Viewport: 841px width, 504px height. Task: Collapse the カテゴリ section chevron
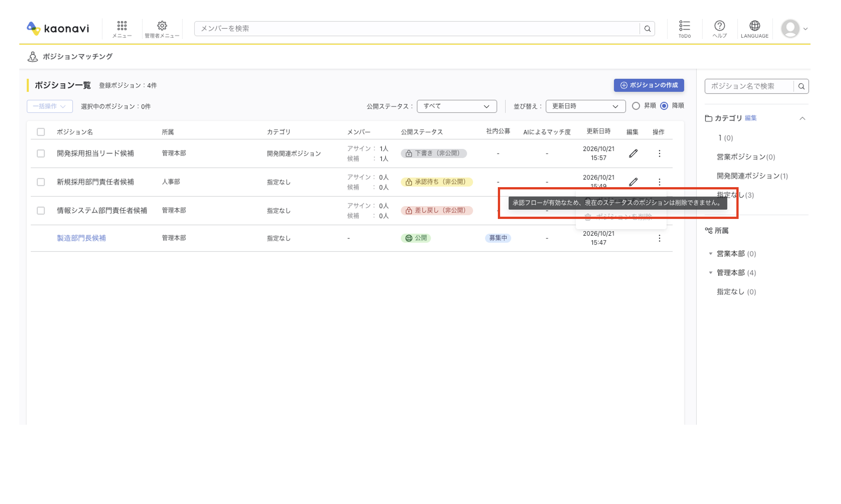(802, 118)
